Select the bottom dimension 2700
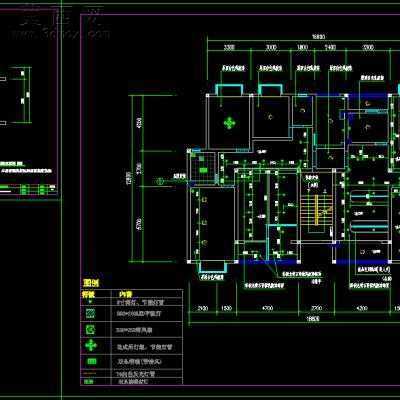This screenshot has width=400, height=400. [x=316, y=308]
